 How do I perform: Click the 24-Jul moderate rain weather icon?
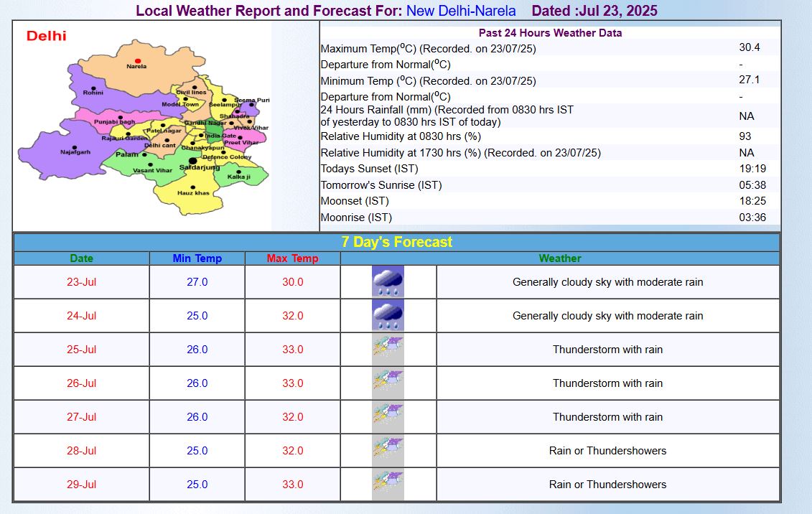point(388,315)
